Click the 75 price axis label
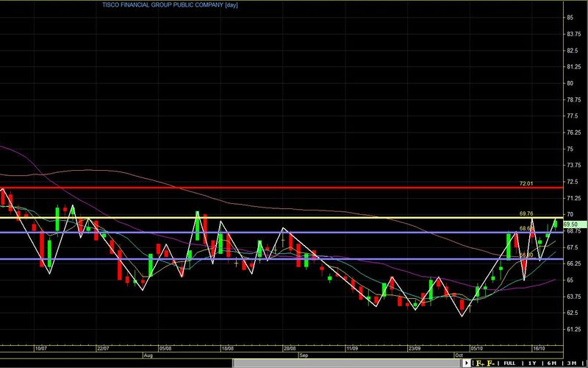 click(x=570, y=149)
